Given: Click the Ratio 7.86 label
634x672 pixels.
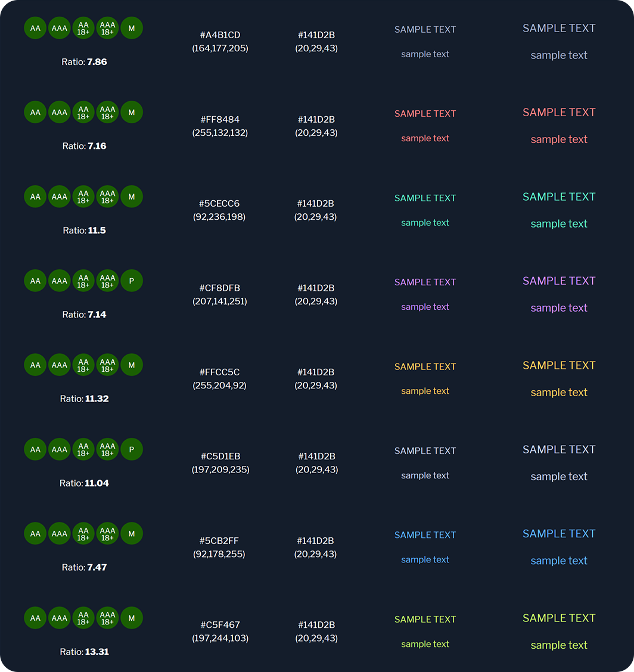Looking at the screenshot, I should [x=84, y=61].
